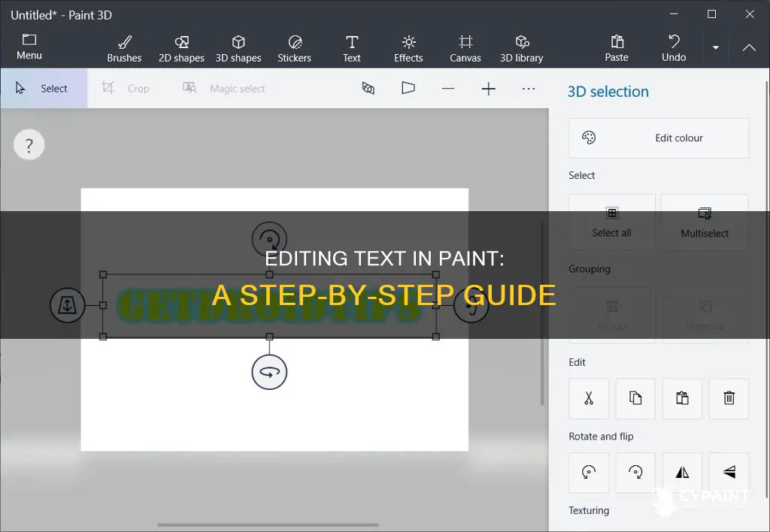Open the 3D library
Viewport: 770px width, 532px height.
coord(522,49)
